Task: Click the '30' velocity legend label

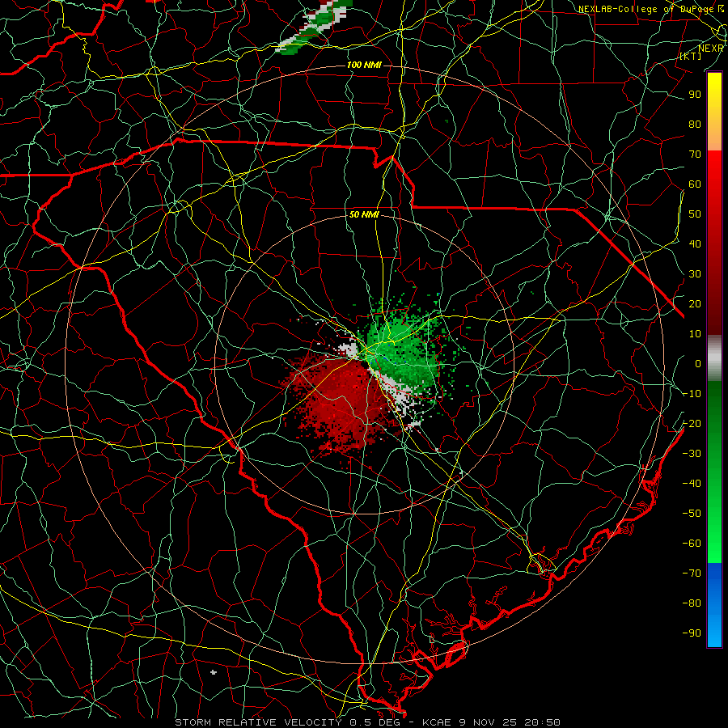Action: point(695,274)
